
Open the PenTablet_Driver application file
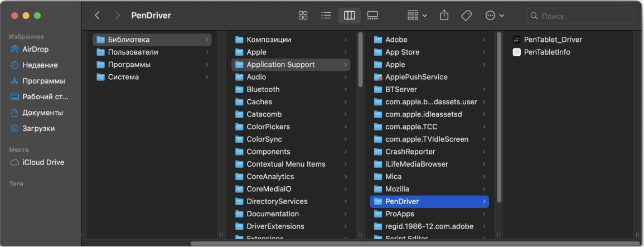tap(553, 40)
